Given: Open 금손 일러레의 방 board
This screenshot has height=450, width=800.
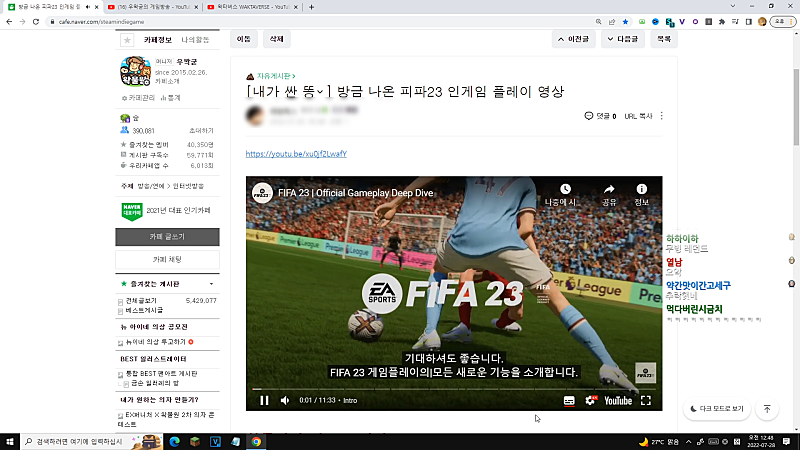Looking at the screenshot, I should 155,383.
